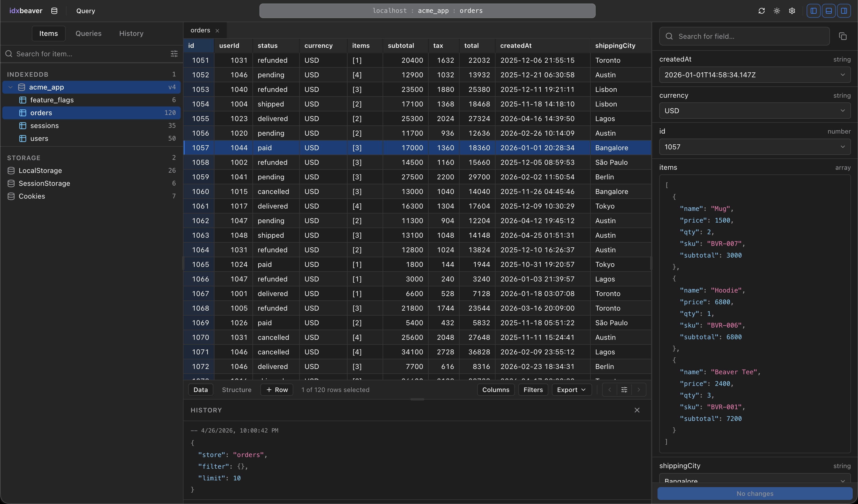Open item search filter options icon
858x504 pixels.
click(x=174, y=54)
